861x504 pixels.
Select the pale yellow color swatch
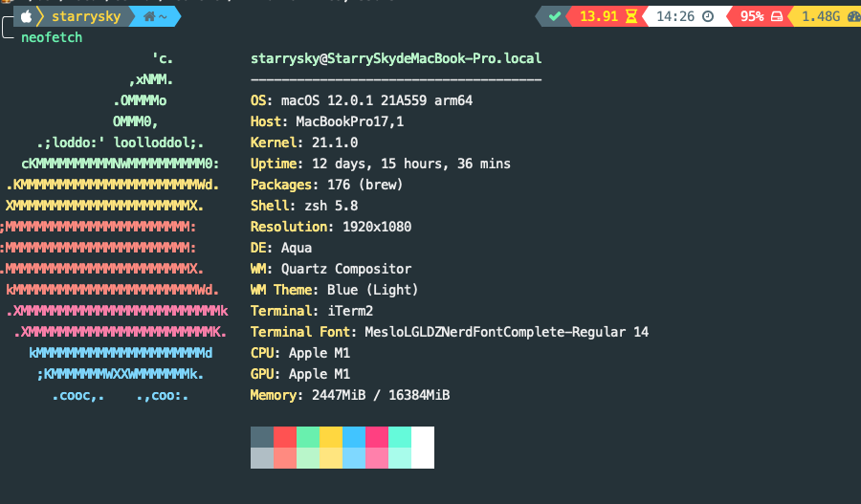(x=331, y=458)
